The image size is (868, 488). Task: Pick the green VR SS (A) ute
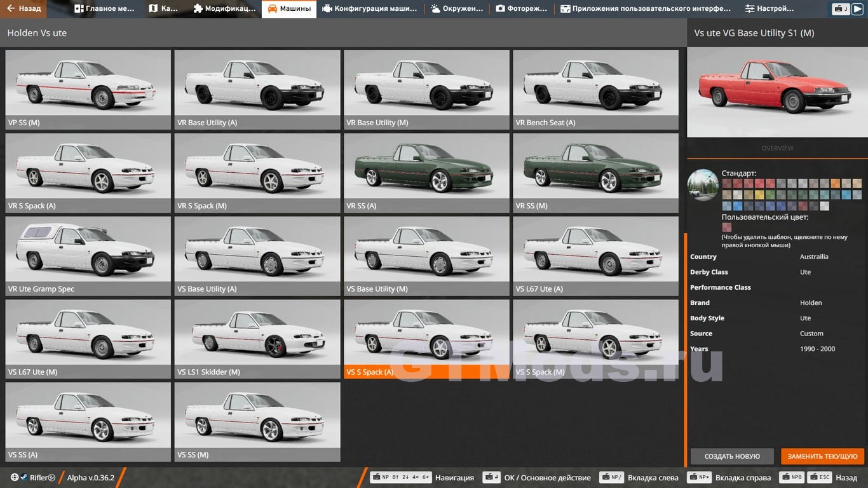point(426,173)
